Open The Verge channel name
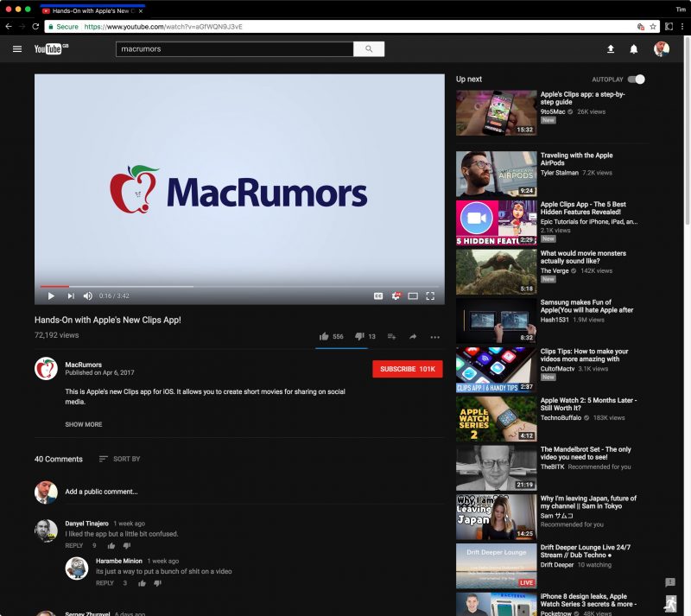 click(x=555, y=270)
